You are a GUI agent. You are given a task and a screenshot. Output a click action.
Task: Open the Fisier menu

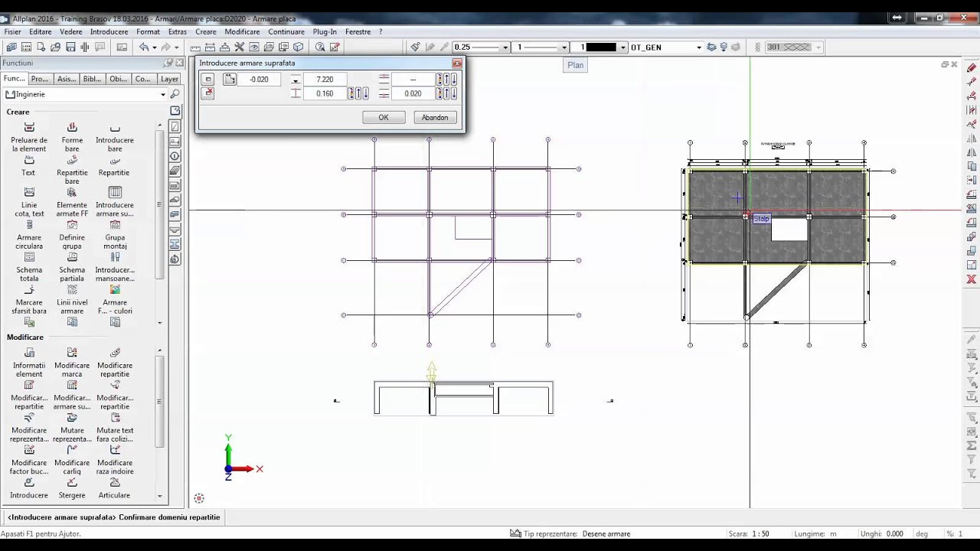[x=12, y=32]
